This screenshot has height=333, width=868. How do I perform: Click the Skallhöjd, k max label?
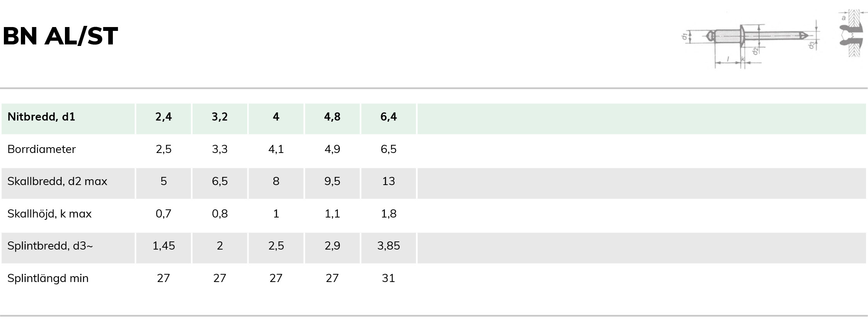click(49, 214)
